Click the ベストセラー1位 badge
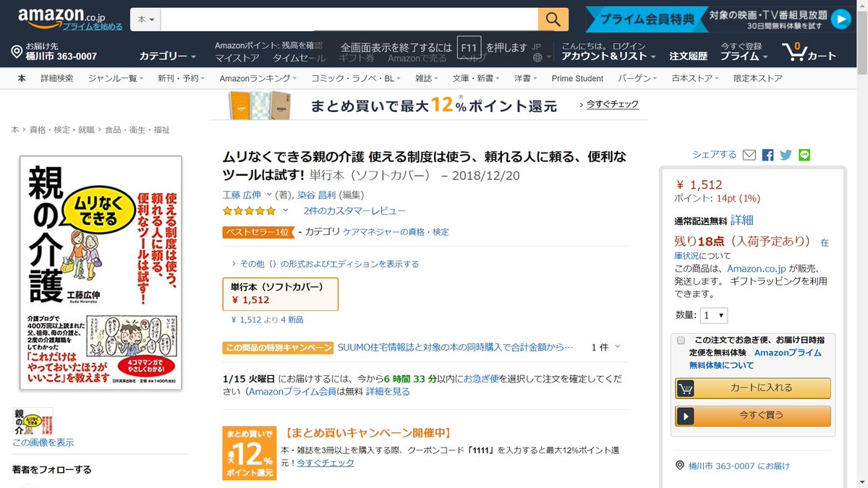 coord(258,232)
